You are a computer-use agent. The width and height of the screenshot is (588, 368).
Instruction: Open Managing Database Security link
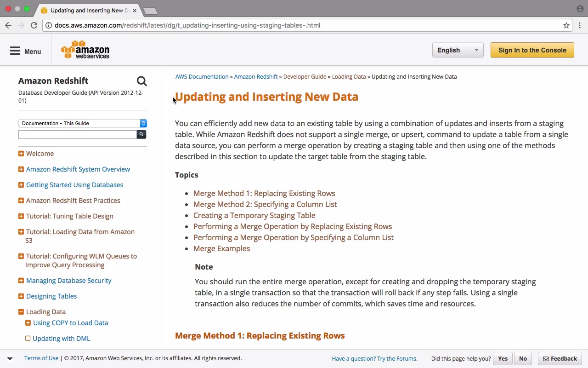[x=69, y=281]
